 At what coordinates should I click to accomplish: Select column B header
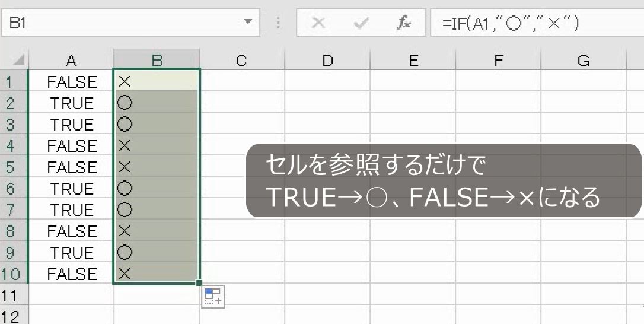coord(157,60)
